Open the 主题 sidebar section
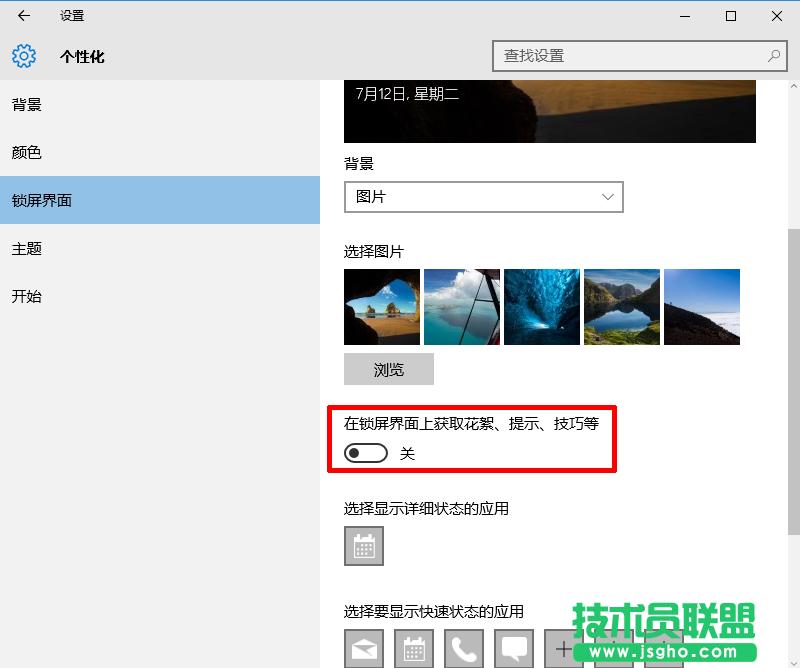This screenshot has height=668, width=800. tap(25, 248)
